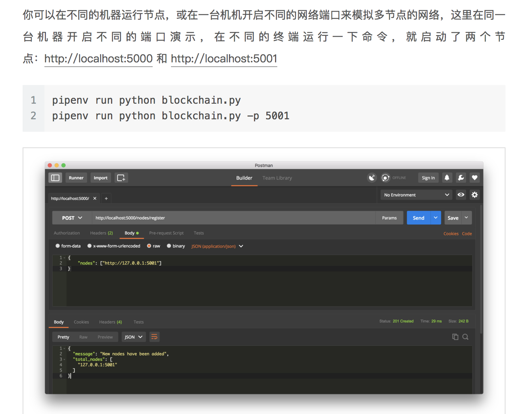This screenshot has width=532, height=414.
Task: Switch response view to Raw
Action: [83, 337]
